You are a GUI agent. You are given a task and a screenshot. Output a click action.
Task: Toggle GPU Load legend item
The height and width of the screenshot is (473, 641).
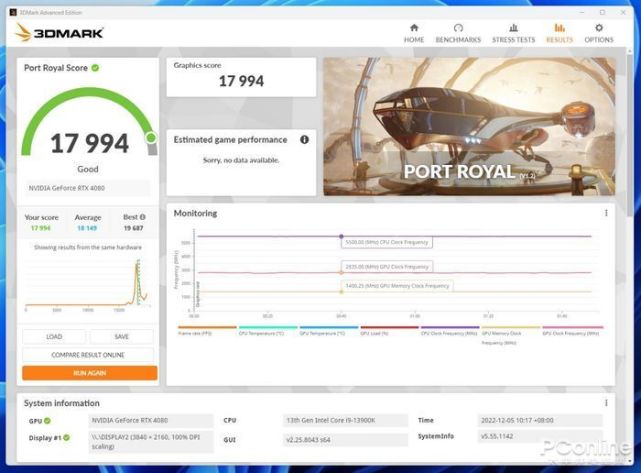[x=390, y=331]
